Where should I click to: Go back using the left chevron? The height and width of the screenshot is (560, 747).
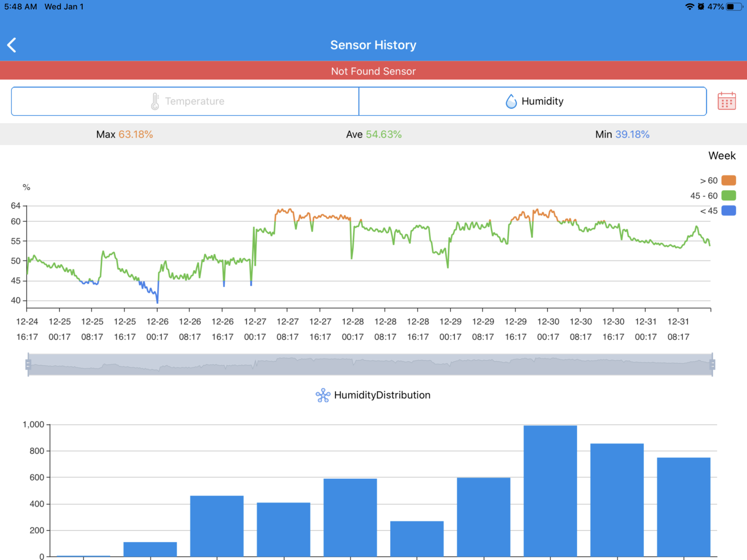12,45
